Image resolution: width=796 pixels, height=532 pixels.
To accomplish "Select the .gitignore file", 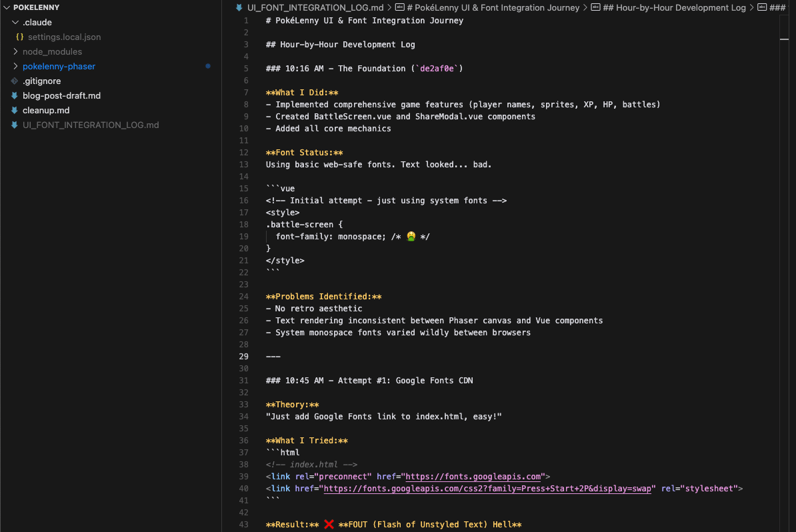I will pyautogui.click(x=41, y=81).
